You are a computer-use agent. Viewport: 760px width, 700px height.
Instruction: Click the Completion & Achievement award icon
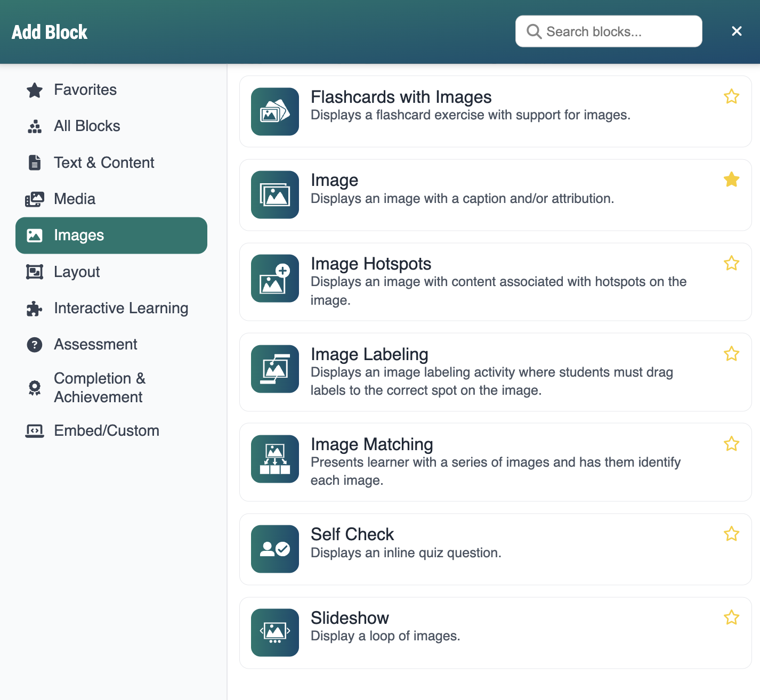(35, 388)
